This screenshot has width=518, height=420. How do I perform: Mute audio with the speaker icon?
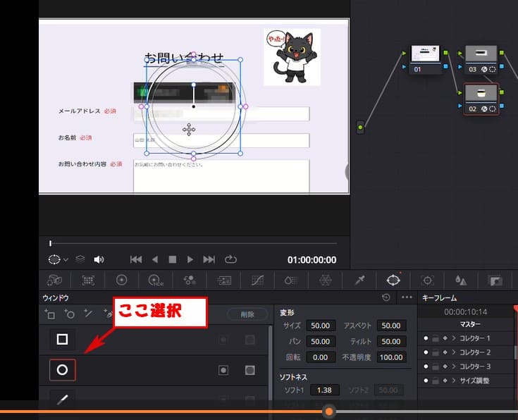(x=99, y=259)
